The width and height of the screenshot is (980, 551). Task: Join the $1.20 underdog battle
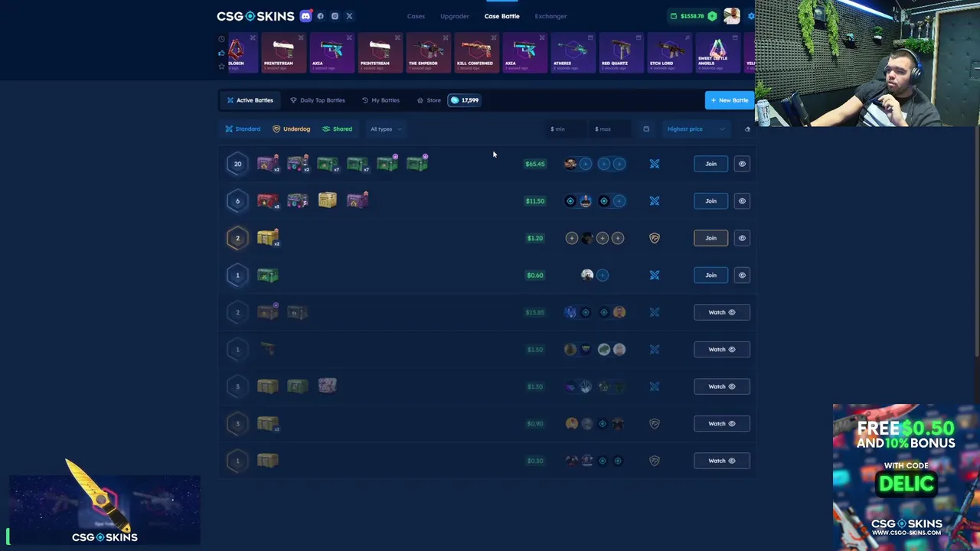(711, 238)
